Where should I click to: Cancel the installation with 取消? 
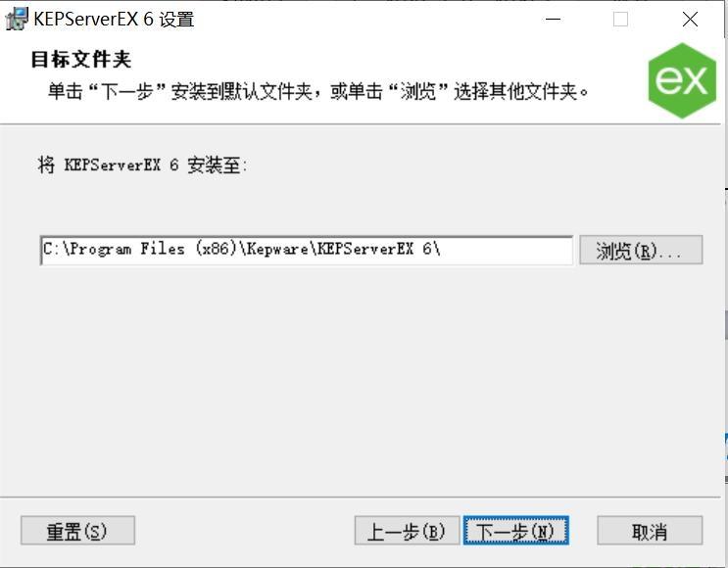[x=650, y=531]
